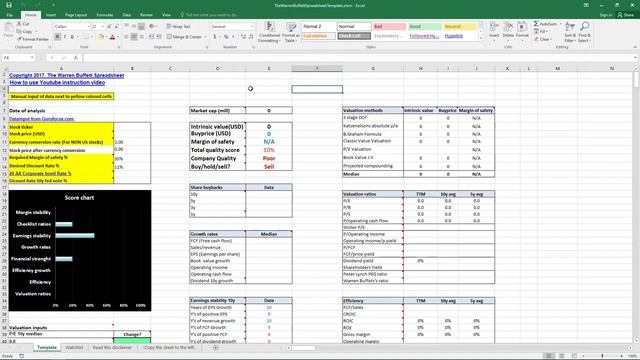Open the Name Box dropdown

[x=32, y=58]
